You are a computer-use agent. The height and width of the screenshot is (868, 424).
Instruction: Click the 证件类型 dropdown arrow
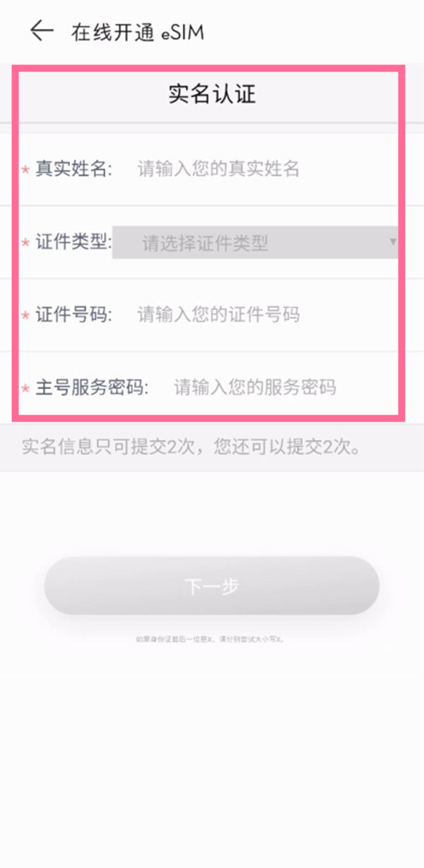tap(393, 242)
